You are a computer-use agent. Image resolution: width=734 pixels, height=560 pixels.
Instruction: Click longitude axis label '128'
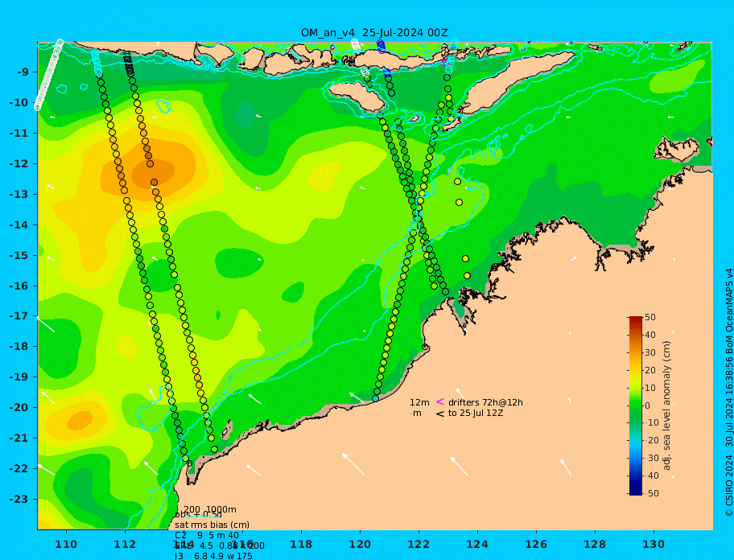(x=595, y=545)
